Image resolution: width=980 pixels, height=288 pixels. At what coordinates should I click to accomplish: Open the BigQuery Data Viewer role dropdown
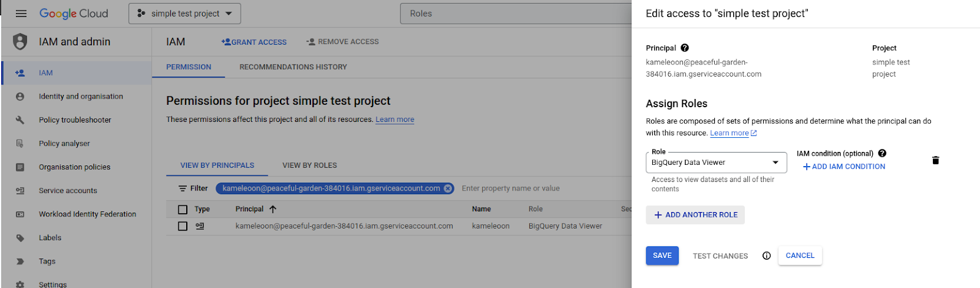coord(716,162)
